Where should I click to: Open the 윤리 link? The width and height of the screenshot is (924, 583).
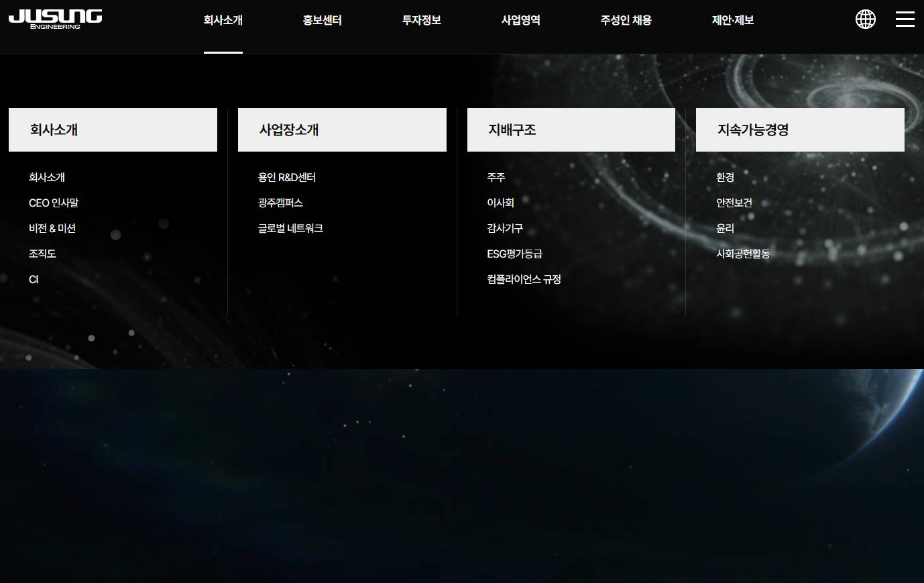[726, 228]
